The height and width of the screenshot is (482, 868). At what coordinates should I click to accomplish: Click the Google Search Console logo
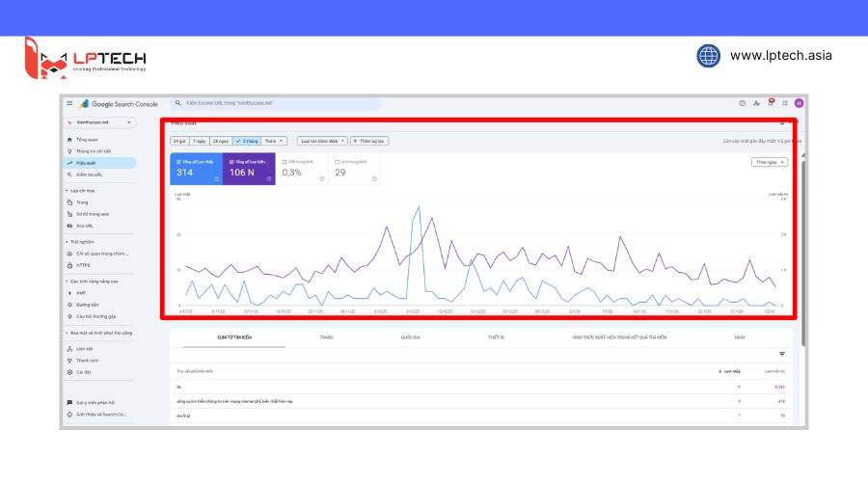point(120,103)
